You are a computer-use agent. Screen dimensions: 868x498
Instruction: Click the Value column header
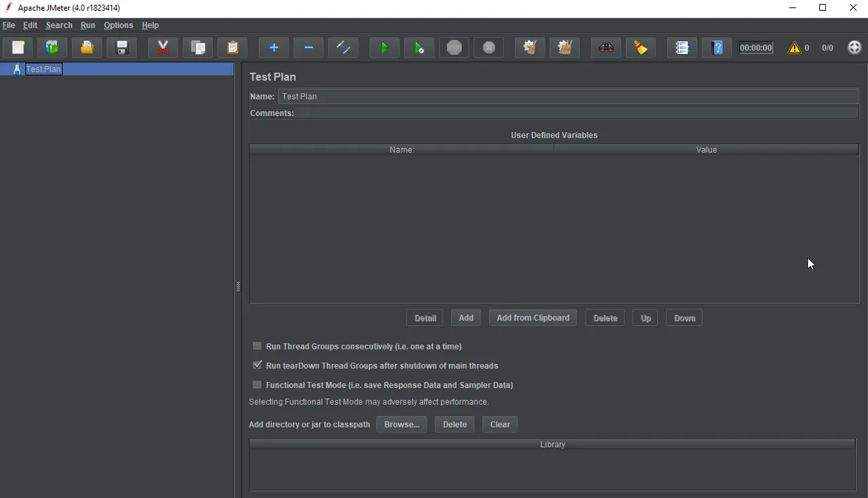(707, 150)
